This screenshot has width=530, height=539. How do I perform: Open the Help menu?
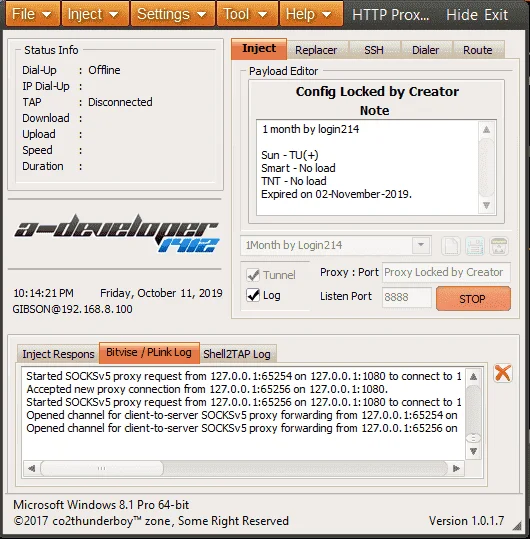pyautogui.click(x=311, y=14)
